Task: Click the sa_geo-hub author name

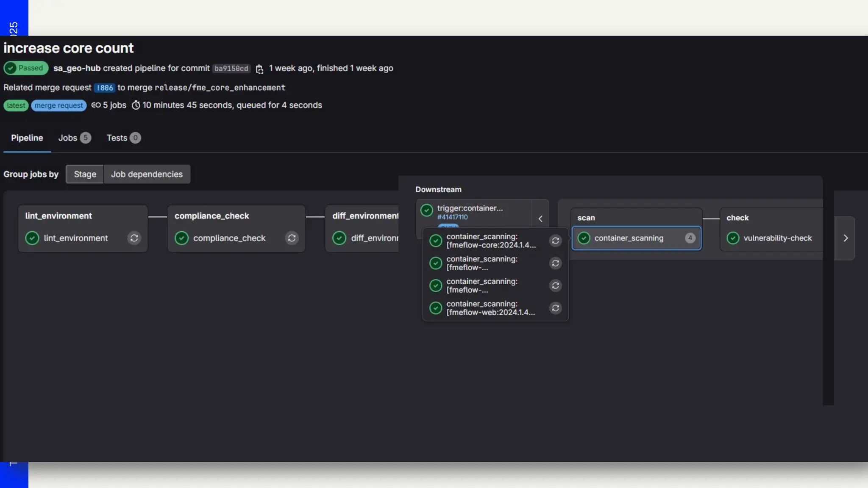Action: click(77, 68)
